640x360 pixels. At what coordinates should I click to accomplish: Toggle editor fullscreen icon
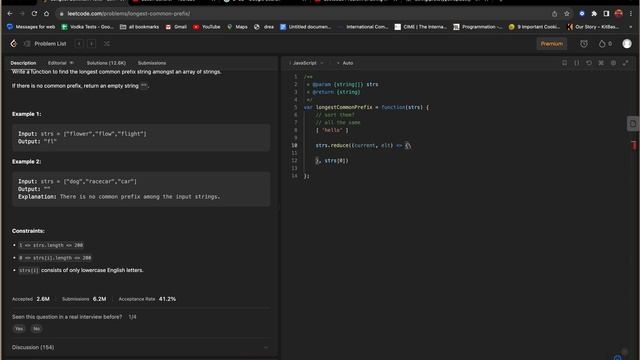pos(626,63)
